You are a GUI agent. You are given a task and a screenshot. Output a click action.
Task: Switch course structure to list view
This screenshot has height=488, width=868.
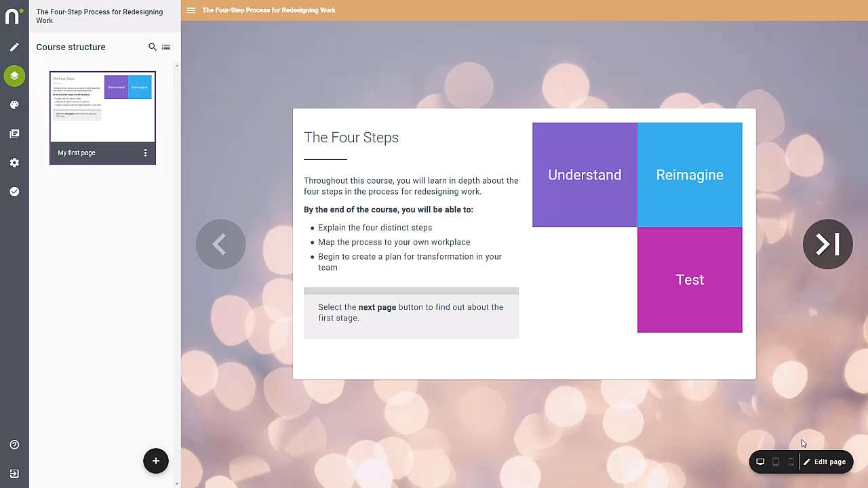tap(166, 47)
